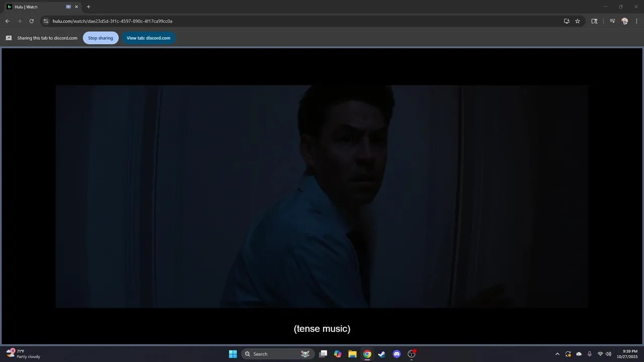644x362 pixels.
Task: Open site information icon in address bar
Action: tap(46, 21)
